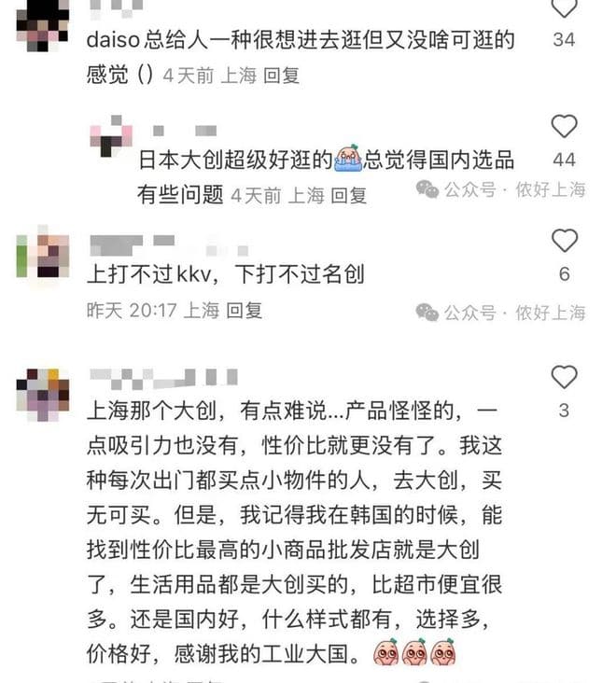Tap the crying emoji in 日本大创 comment

click(348, 159)
